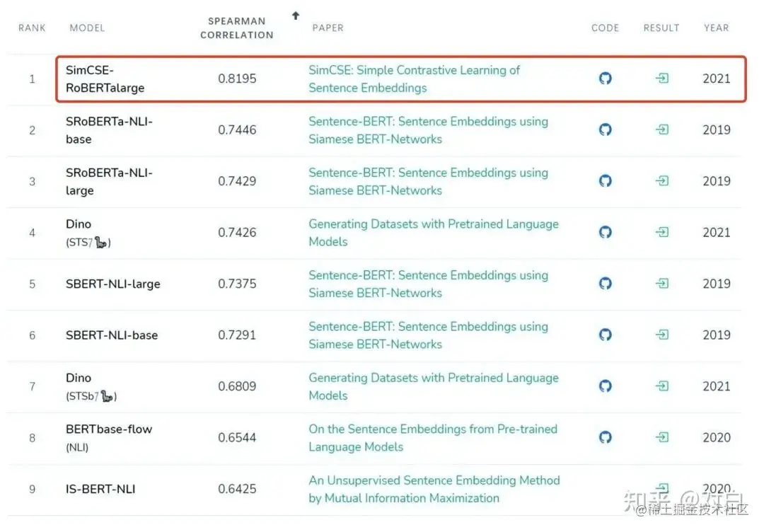Sort table by Year column header
The width and height of the screenshot is (764, 532).
coord(716,28)
